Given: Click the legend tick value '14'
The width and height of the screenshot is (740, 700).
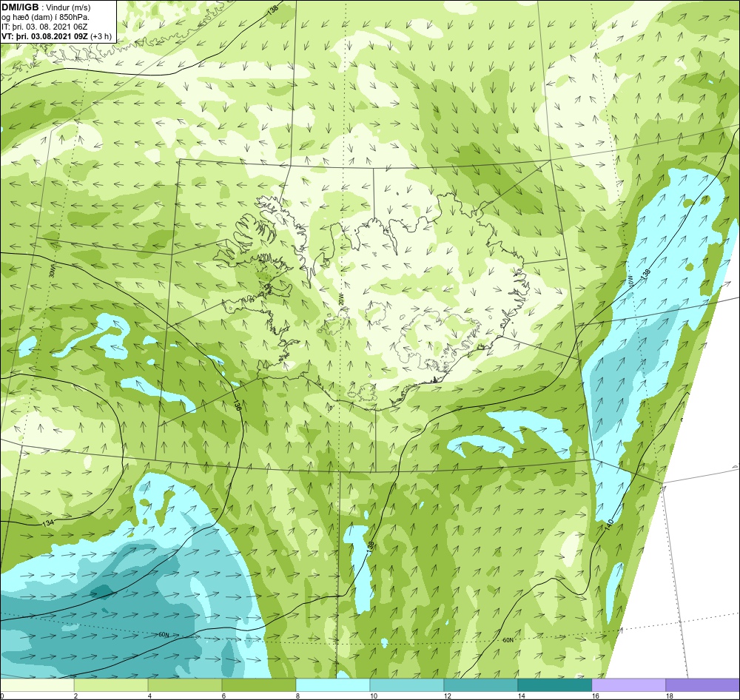Looking at the screenshot, I should point(522,696).
